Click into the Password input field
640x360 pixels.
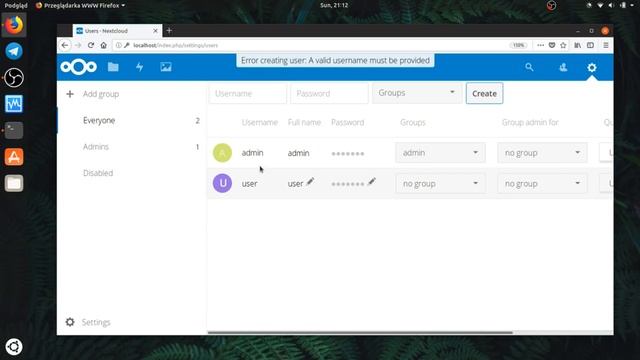pos(329,93)
